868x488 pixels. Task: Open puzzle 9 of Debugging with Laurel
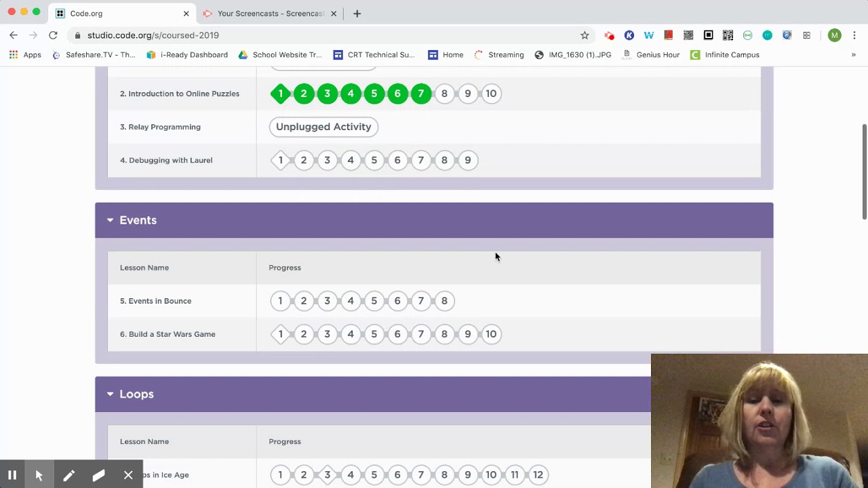[x=468, y=160]
